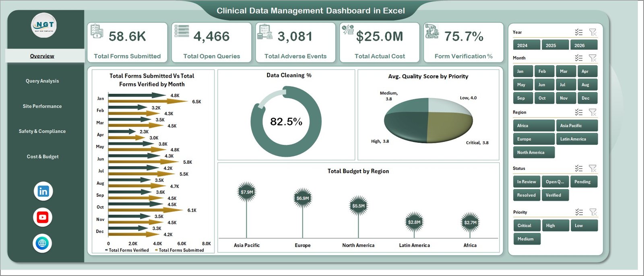This screenshot has height=276, width=644.
Task: Select Apr in Month slicer
Action: coord(588,71)
